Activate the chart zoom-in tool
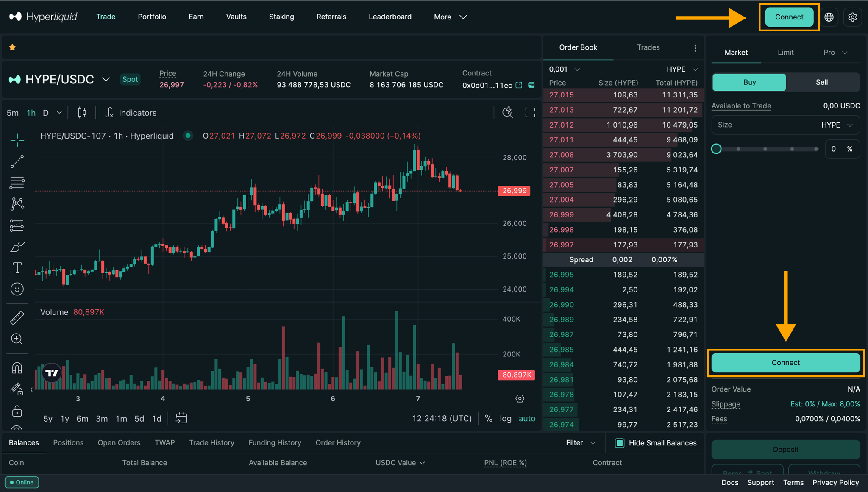This screenshot has width=868, height=492. [17, 339]
